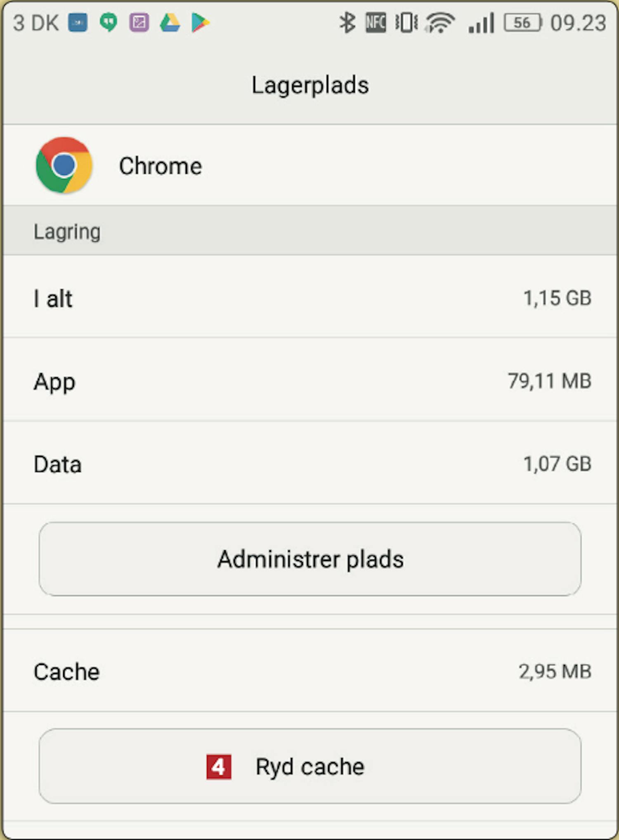Tap the purple screenshot notification icon
The height and width of the screenshot is (840, 619).
139,23
